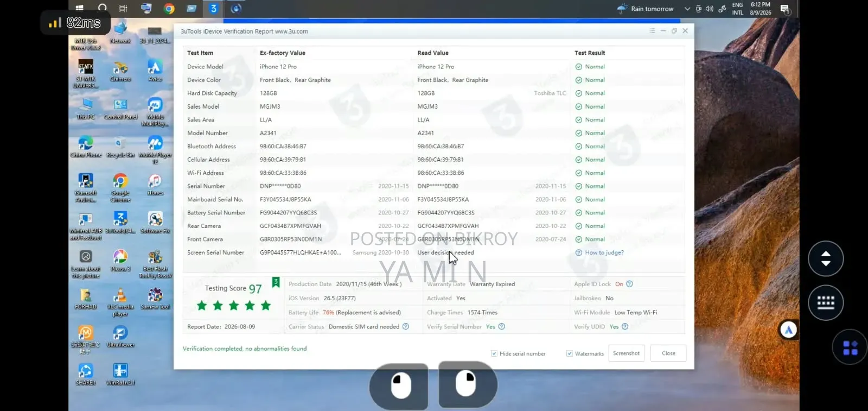The height and width of the screenshot is (411, 868).
Task: Select the VLC media player desktop icon
Action: coord(120,302)
